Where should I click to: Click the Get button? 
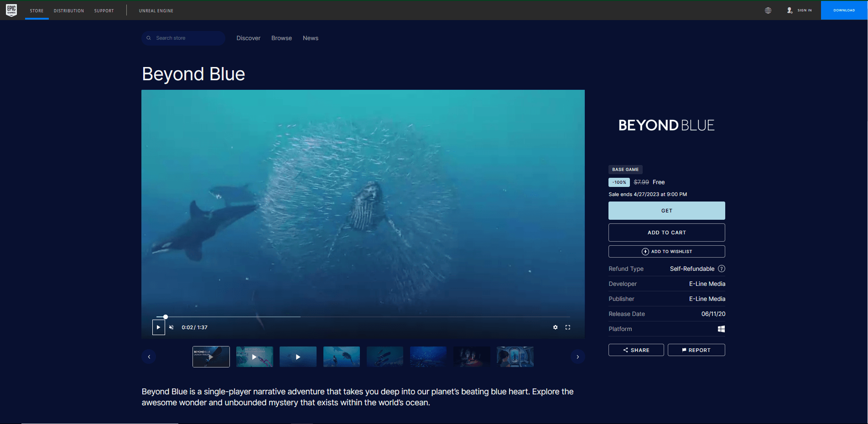pos(667,211)
